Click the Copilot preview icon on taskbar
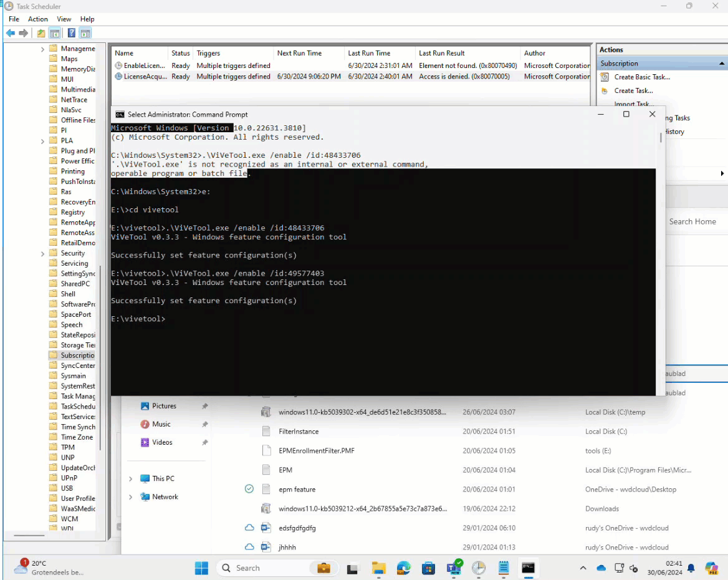The height and width of the screenshot is (580, 728). 711,568
